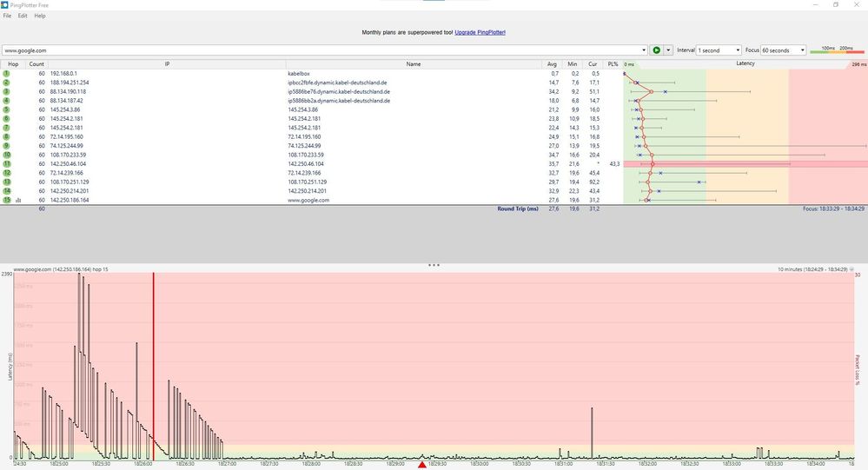Viewport: 868px width, 470px height.
Task: Select the hop 11 green circle icon
Action: [7, 164]
